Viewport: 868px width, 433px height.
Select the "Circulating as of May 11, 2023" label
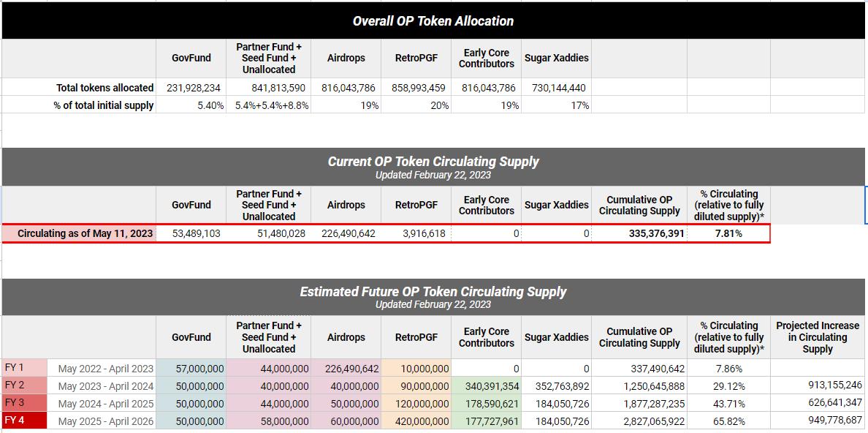pyautogui.click(x=85, y=233)
